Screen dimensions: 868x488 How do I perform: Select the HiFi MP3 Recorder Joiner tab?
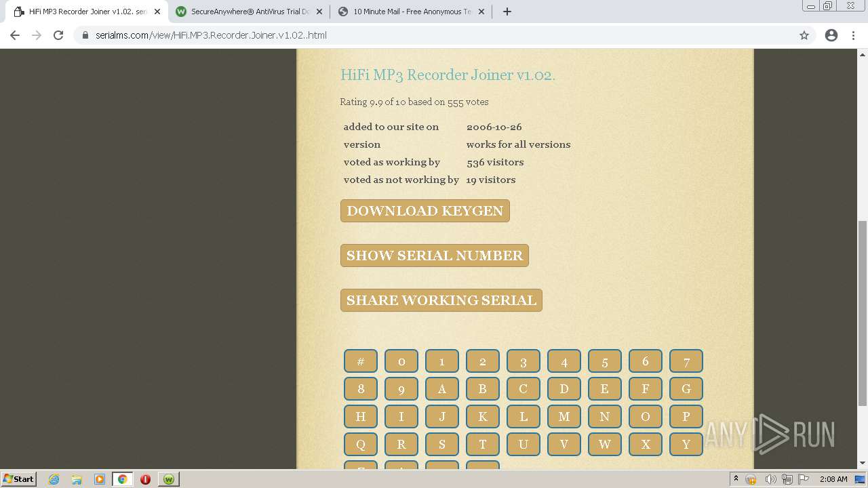[x=87, y=12]
